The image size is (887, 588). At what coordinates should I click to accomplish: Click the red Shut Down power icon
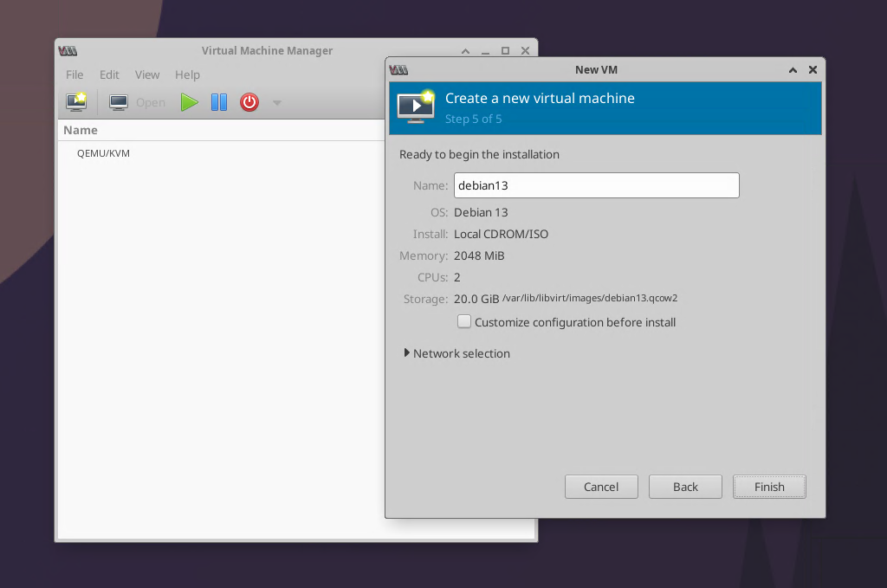[x=249, y=102]
